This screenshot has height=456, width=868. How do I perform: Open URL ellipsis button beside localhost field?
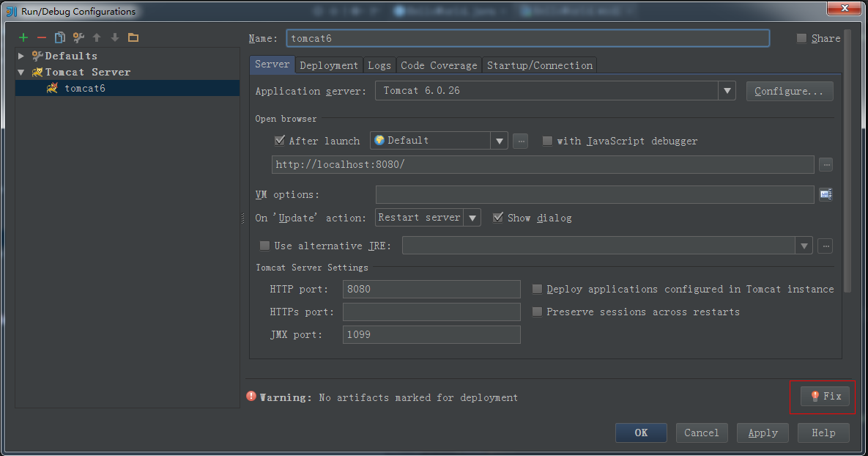[x=826, y=164]
